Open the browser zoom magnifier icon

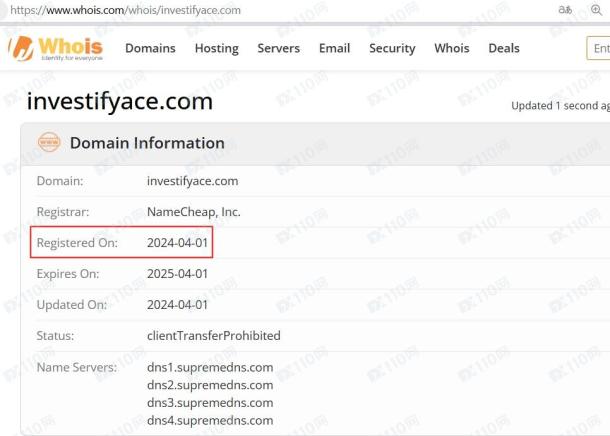click(596, 10)
